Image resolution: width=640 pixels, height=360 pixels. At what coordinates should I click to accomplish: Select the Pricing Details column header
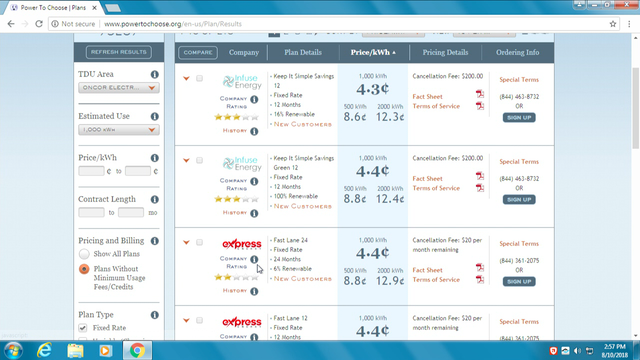(445, 53)
